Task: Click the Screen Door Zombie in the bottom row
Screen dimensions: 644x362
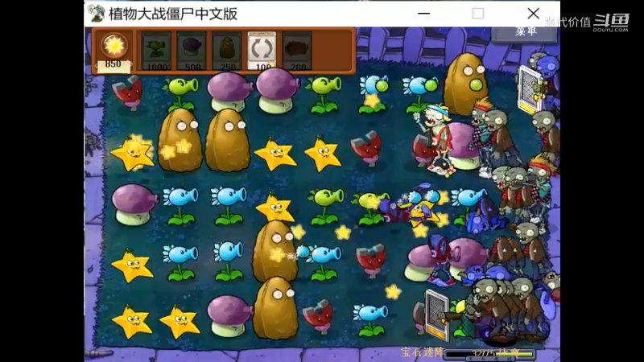Action: pos(437,315)
